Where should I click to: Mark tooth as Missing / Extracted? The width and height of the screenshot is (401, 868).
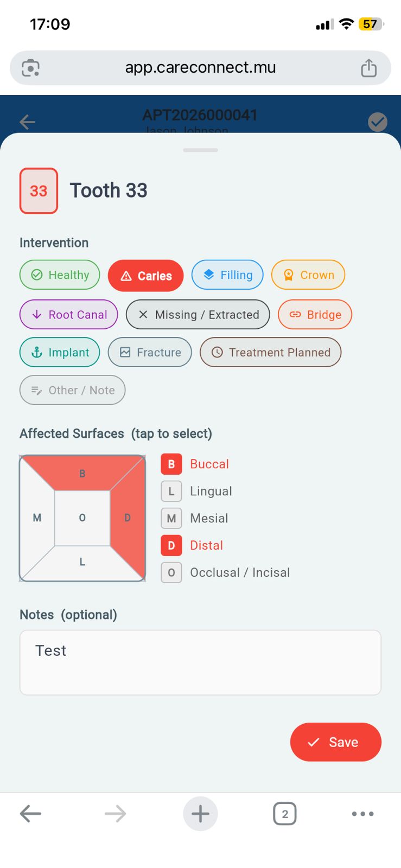coord(198,315)
